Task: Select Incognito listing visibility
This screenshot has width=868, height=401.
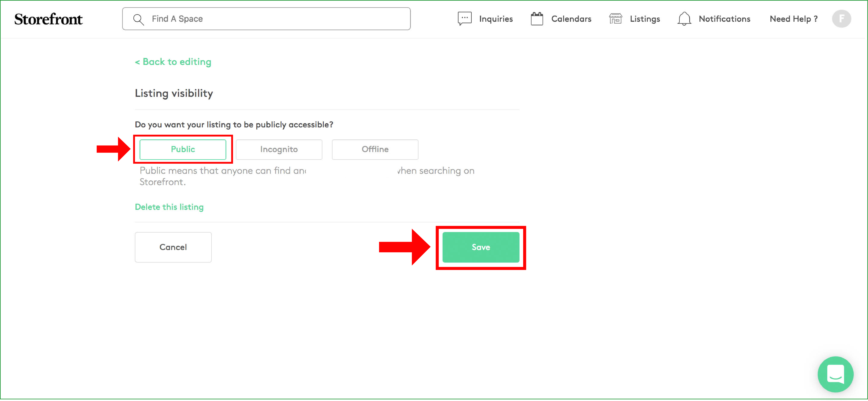Action: tap(279, 149)
